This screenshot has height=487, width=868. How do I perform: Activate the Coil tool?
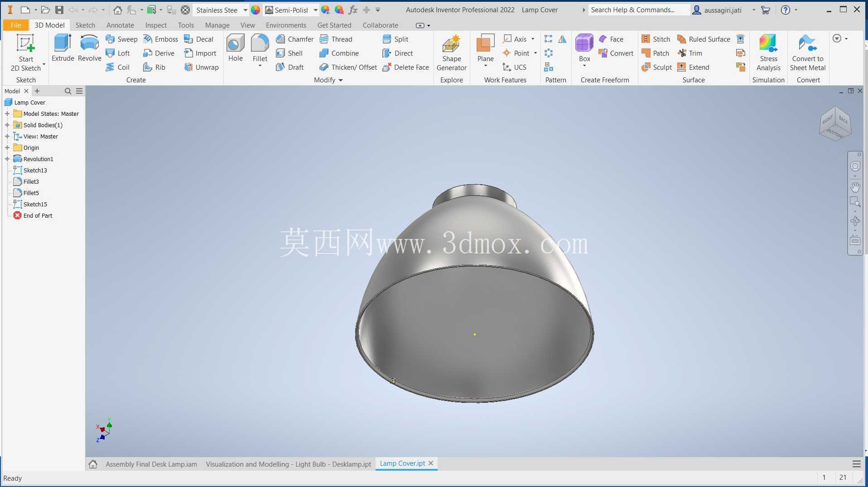point(118,67)
